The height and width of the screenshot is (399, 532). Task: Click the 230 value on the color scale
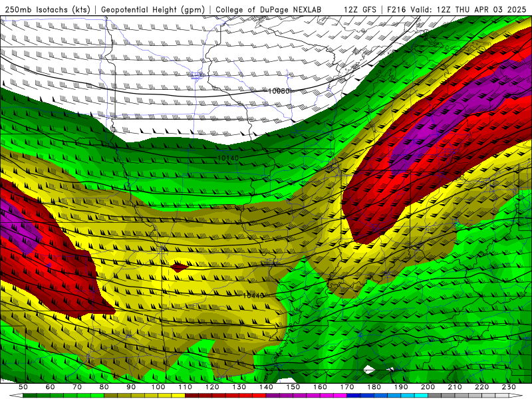click(x=509, y=387)
